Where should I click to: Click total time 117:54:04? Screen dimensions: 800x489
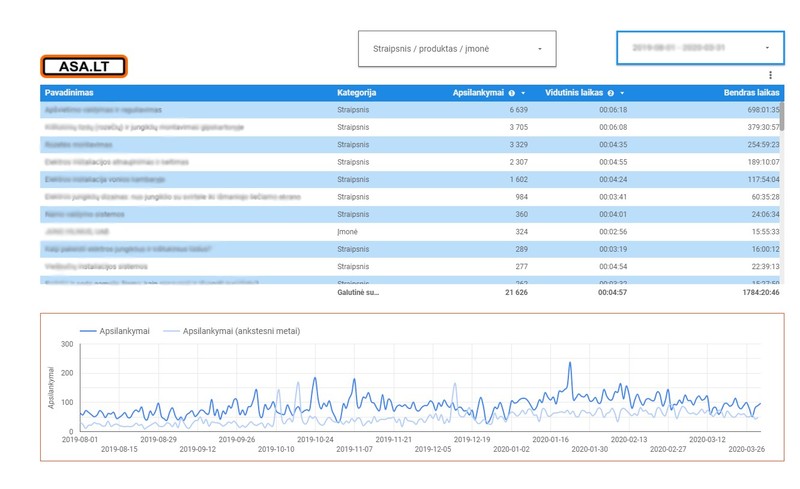(764, 179)
